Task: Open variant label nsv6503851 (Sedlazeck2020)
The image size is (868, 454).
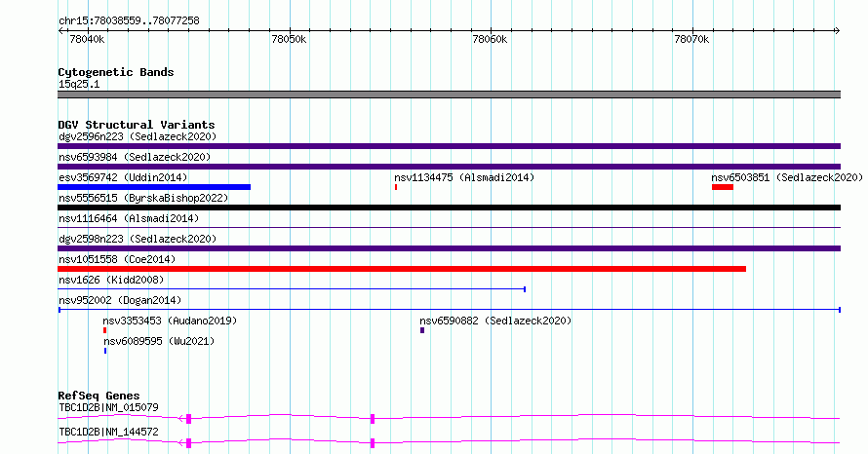Action: pyautogui.click(x=787, y=177)
